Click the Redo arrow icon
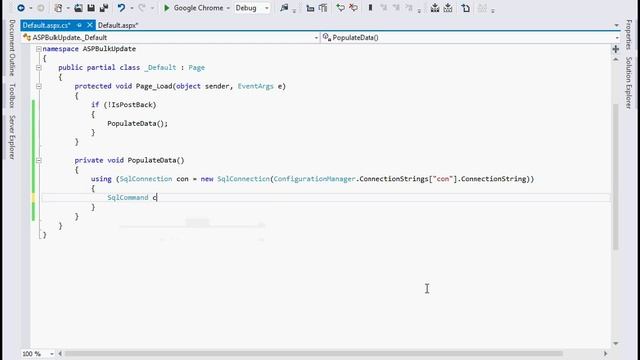 click(x=142, y=8)
